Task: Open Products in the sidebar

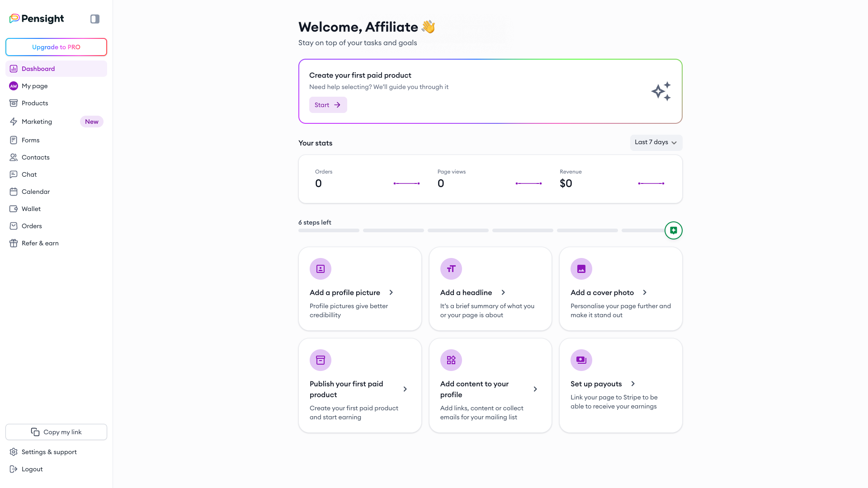Action: click(x=35, y=103)
